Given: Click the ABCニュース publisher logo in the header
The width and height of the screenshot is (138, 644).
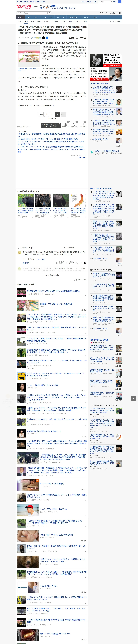Looking at the screenshot, I should 77,38.
